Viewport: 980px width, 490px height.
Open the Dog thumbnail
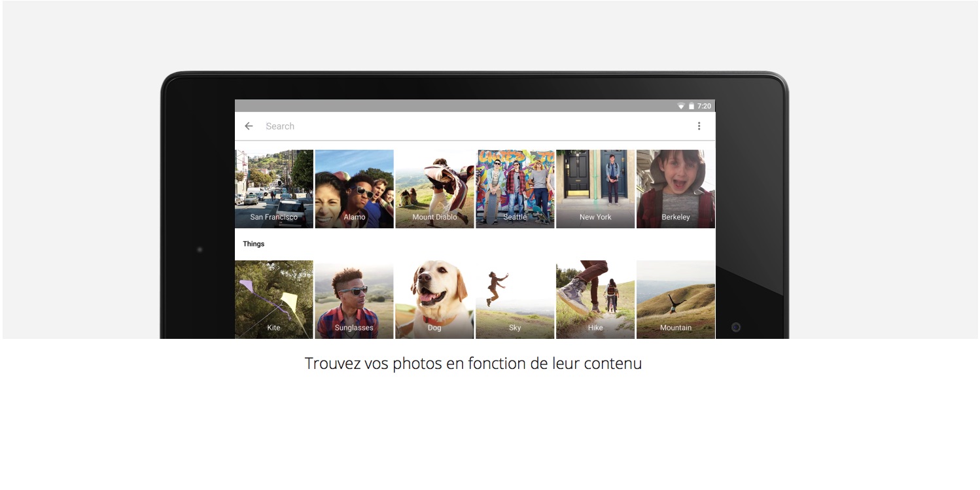tap(435, 300)
